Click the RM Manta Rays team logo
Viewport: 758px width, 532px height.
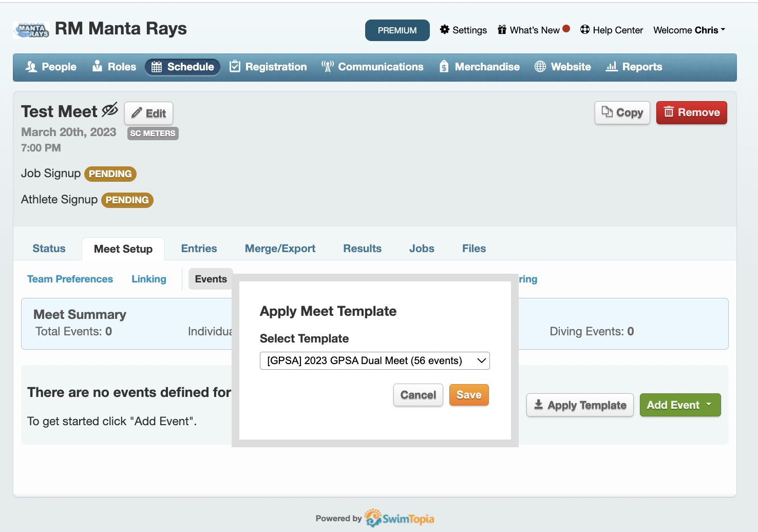[32, 30]
